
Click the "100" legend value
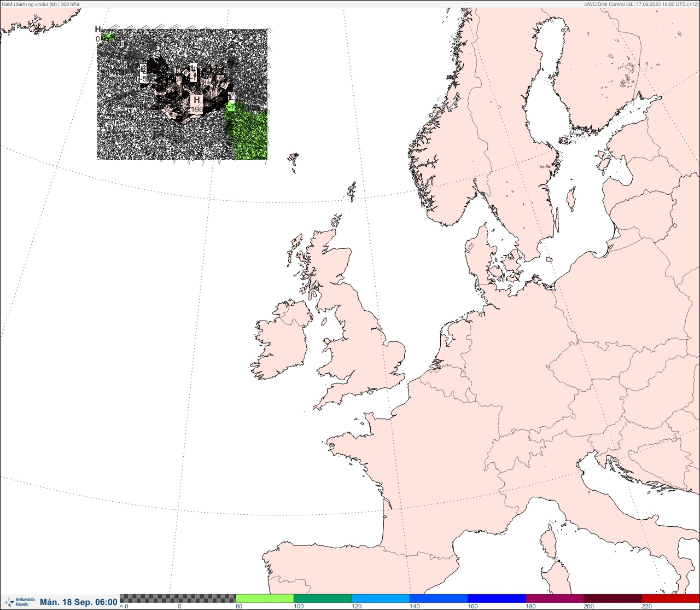click(x=298, y=606)
